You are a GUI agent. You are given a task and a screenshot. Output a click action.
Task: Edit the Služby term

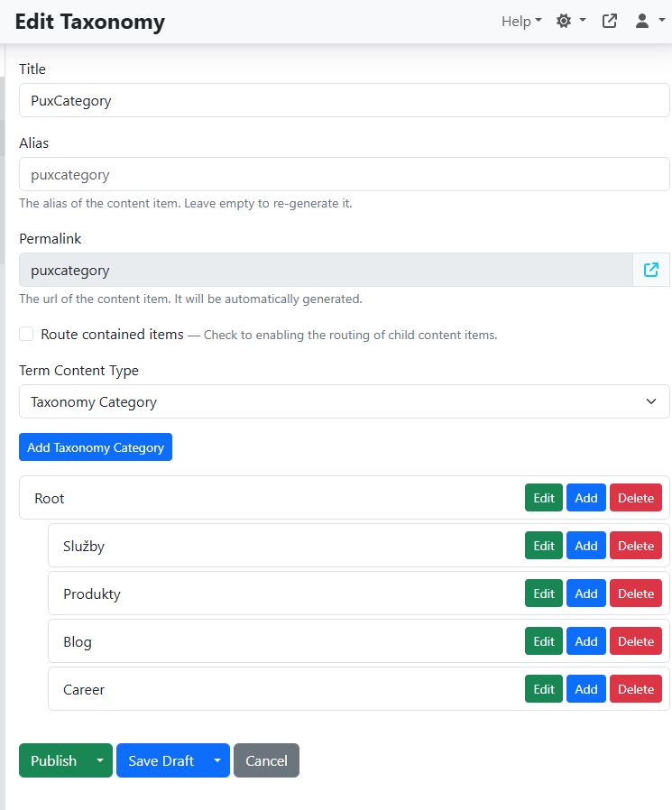(544, 546)
